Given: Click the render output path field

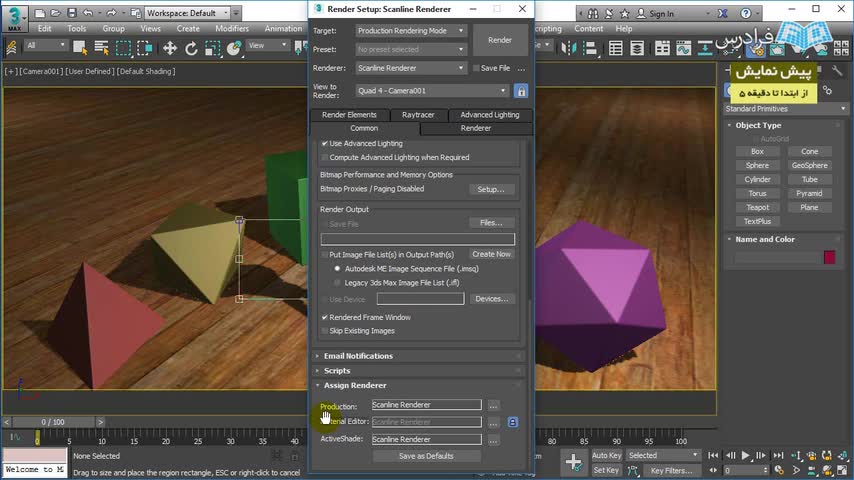Looking at the screenshot, I should [418, 239].
